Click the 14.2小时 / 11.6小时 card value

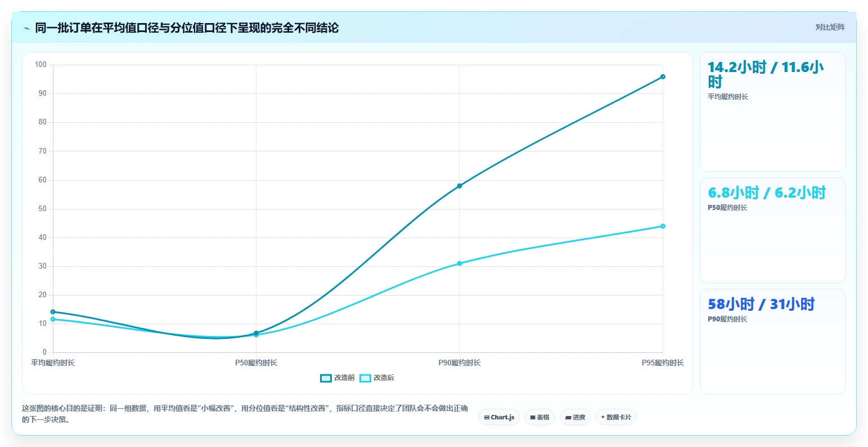766,74
